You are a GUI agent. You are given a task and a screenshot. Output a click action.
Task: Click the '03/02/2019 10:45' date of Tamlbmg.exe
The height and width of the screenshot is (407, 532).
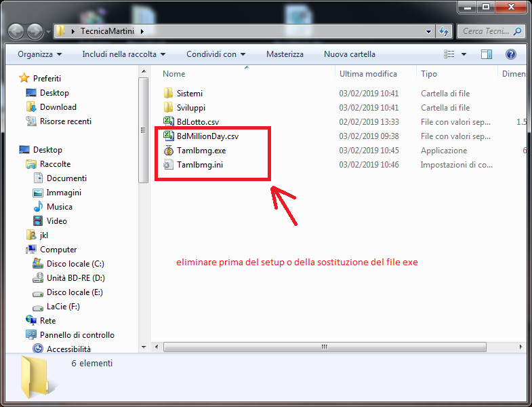click(369, 151)
